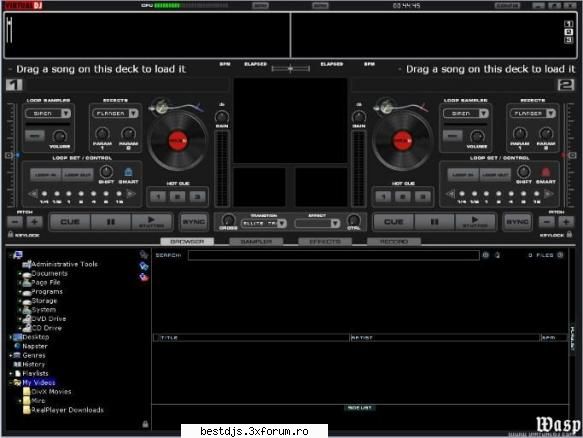
Task: Increase deck 2 pitch with plus button
Action: [566, 222]
